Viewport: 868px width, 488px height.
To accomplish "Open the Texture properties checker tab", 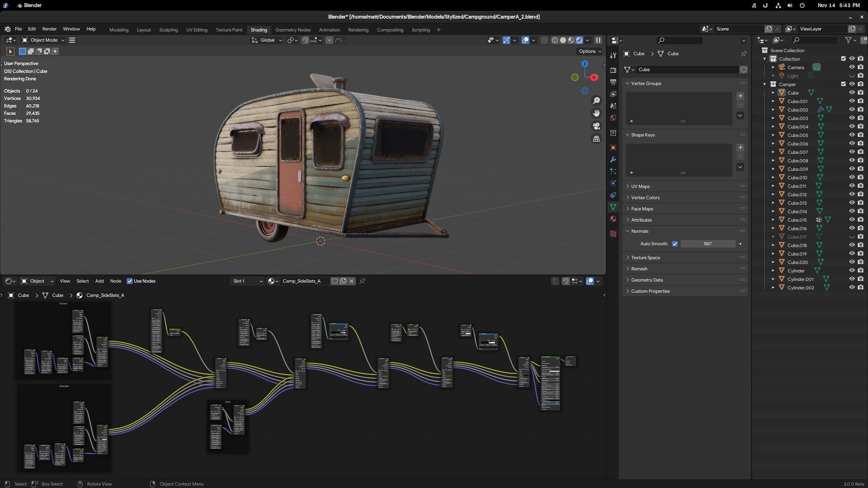I will [x=613, y=234].
